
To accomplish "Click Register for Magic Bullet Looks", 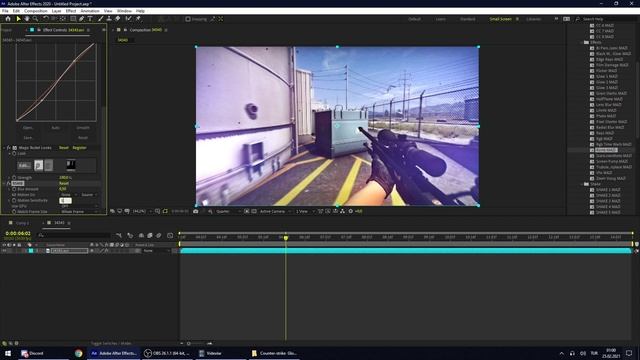I will [79, 147].
